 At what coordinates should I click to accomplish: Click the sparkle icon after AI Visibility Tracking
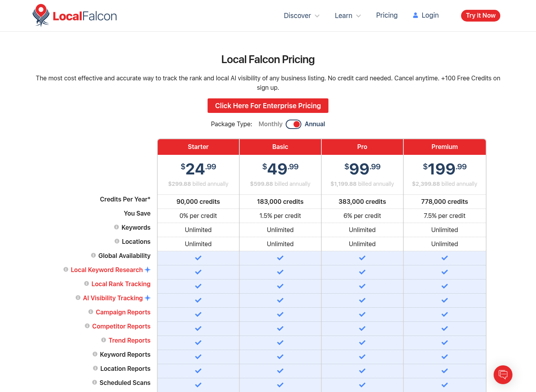148,298
